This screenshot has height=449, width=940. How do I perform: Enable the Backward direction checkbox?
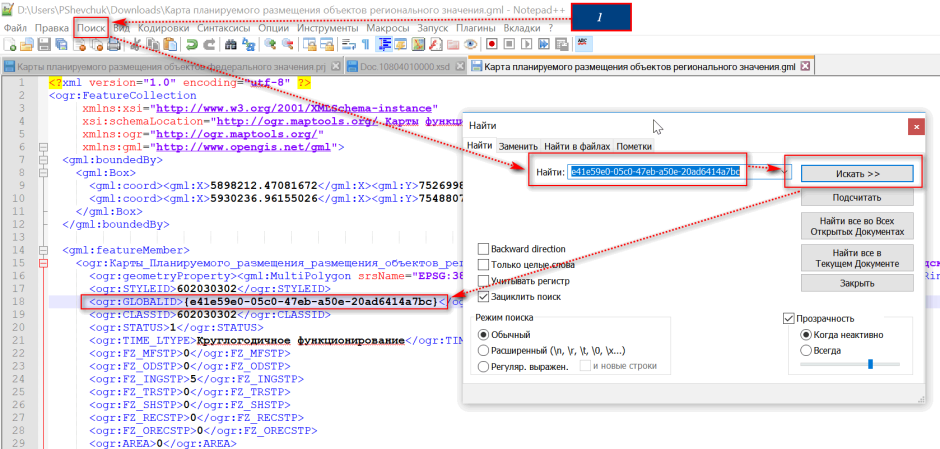[x=483, y=249]
